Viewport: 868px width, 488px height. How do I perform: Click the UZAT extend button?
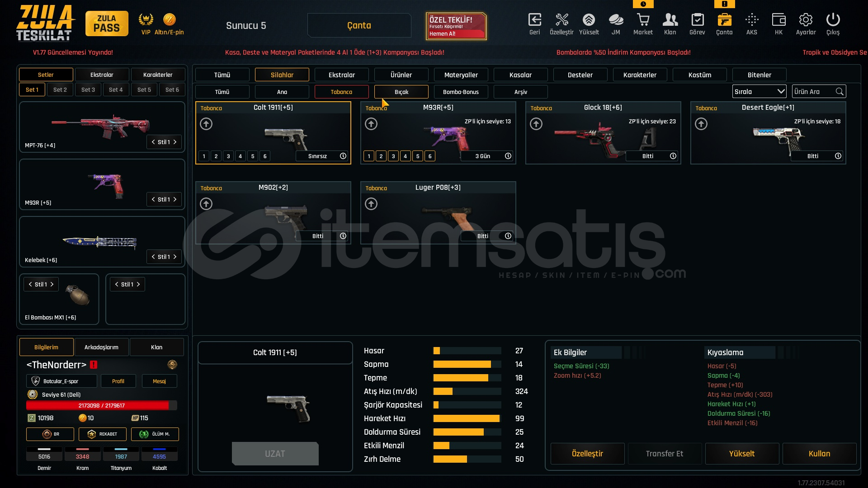click(275, 454)
